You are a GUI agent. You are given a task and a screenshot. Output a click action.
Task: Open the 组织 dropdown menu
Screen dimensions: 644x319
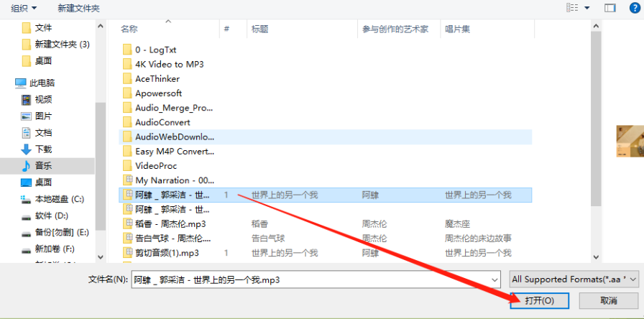coord(24,8)
